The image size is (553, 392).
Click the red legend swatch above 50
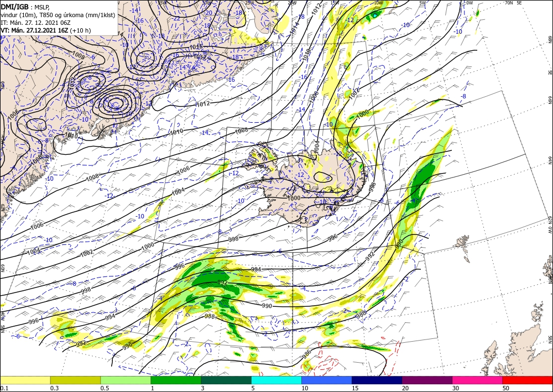click(528, 380)
